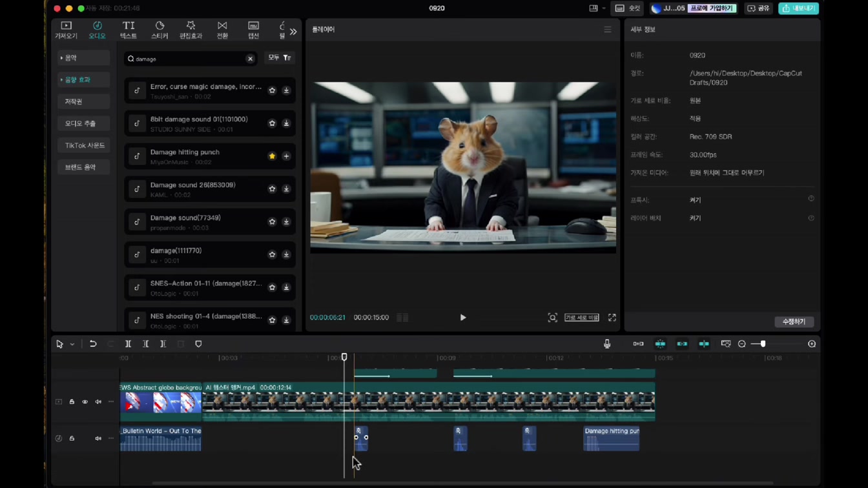
Task: Download the 'Damage sound 26(853009)' effect
Action: pyautogui.click(x=286, y=189)
